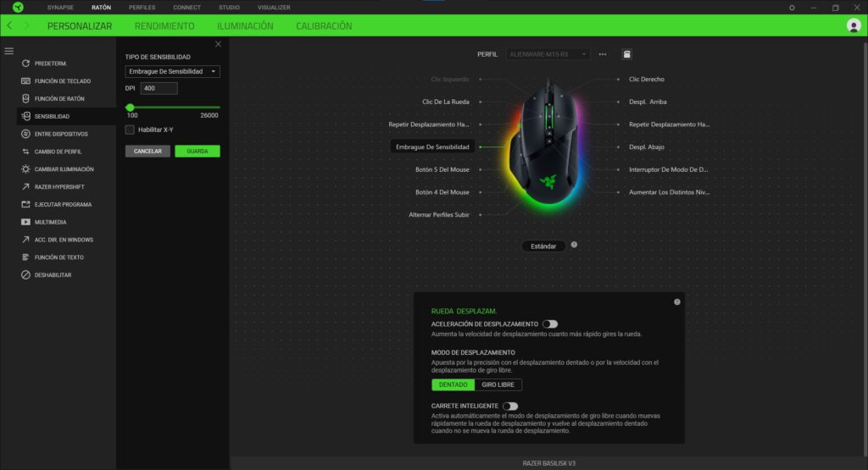The image size is (868, 470).
Task: Click the user account avatar icon
Action: click(x=853, y=25)
